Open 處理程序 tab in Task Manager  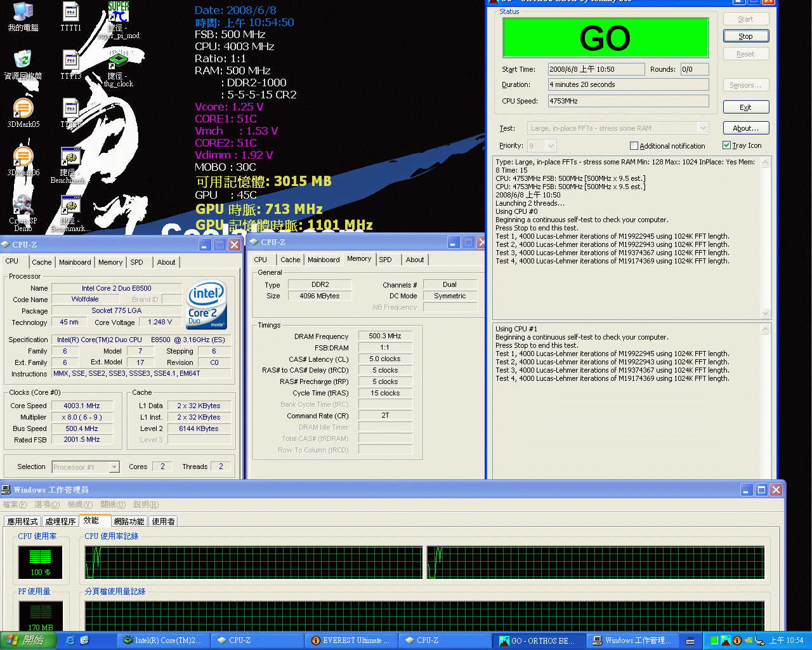[x=61, y=521]
